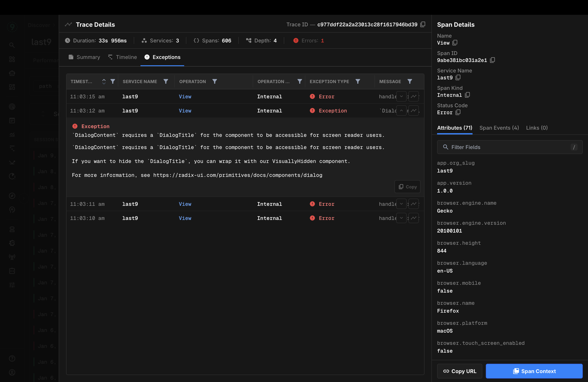Viewport: 588px width, 382px height.
Task: Filter the Service Name column
Action: [166, 81]
